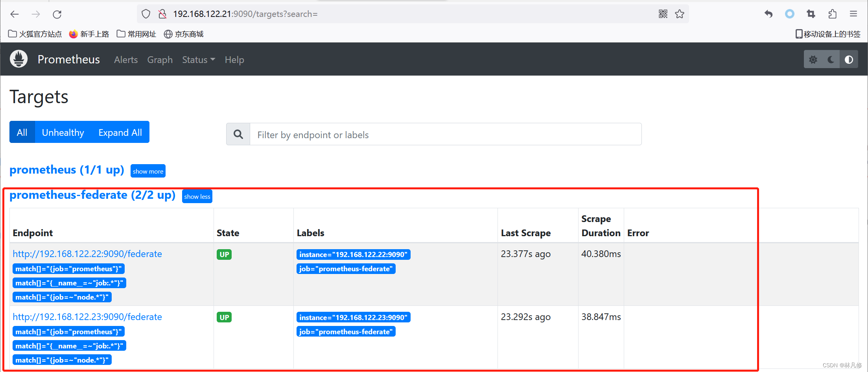Open the Graph page
Screen dimensions: 868x372
[x=160, y=60]
